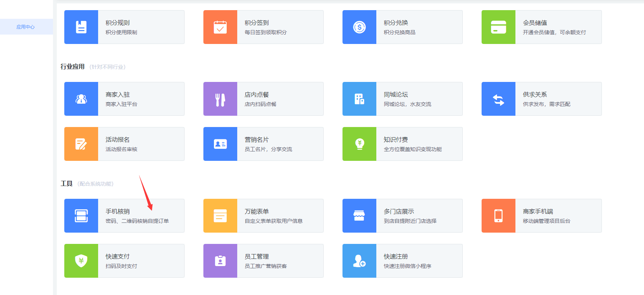Click the 知识付费 green lightbulb icon
This screenshot has width=644, height=295.
coord(359,144)
